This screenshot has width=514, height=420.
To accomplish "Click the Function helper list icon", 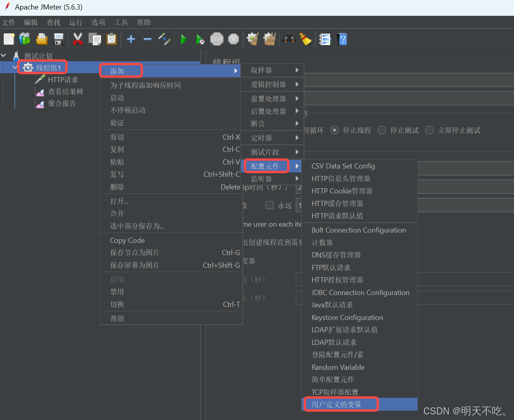I will pos(325,39).
